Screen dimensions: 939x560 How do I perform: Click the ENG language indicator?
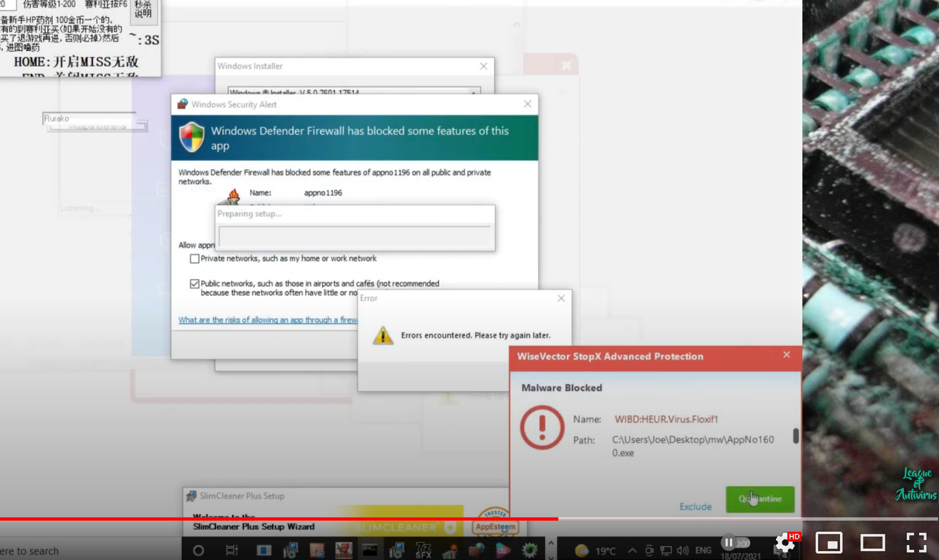click(703, 551)
